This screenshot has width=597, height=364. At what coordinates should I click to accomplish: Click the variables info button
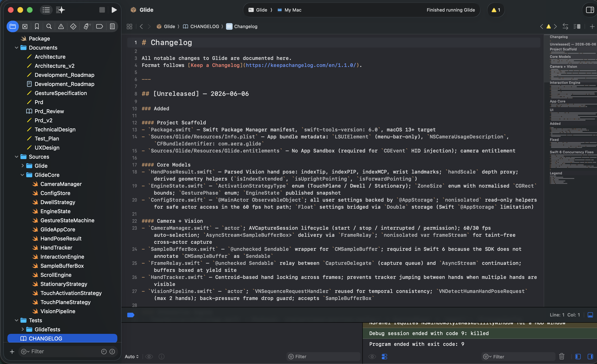pos(161,357)
